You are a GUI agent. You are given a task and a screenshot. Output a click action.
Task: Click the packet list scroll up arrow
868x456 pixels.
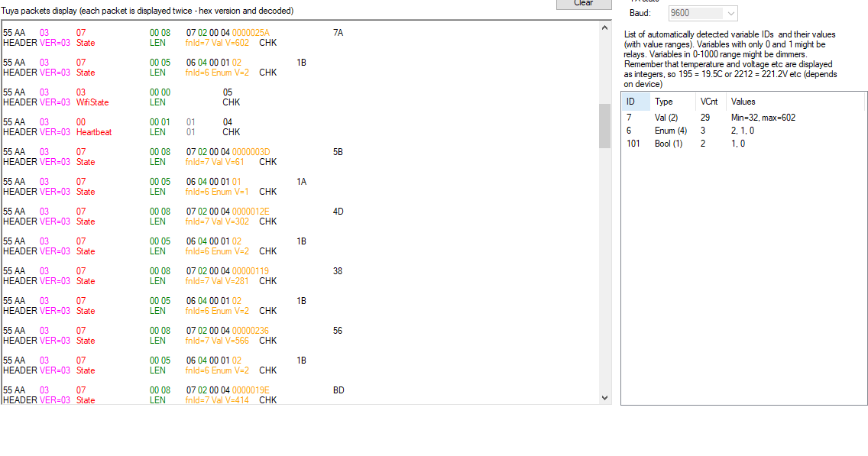pos(604,27)
